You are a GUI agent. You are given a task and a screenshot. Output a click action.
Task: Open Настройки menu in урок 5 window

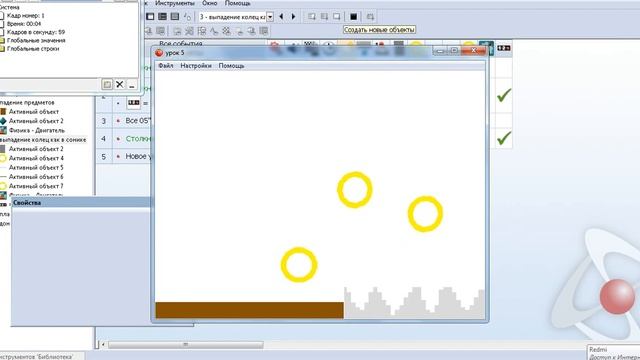(x=196, y=66)
